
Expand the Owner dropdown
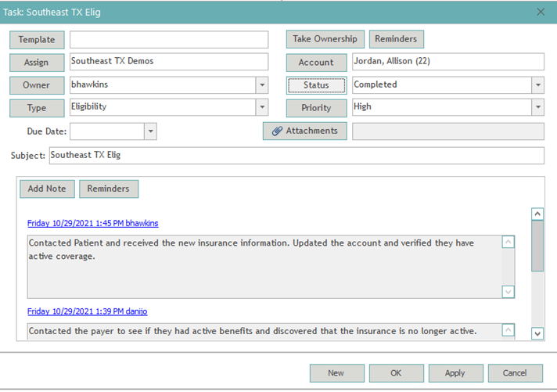coord(261,85)
